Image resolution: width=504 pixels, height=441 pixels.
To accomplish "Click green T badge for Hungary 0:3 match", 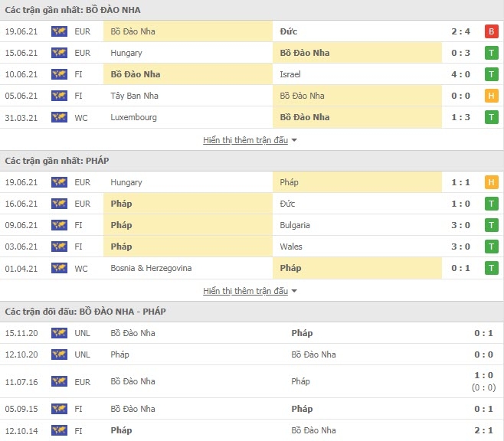I will 491,53.
